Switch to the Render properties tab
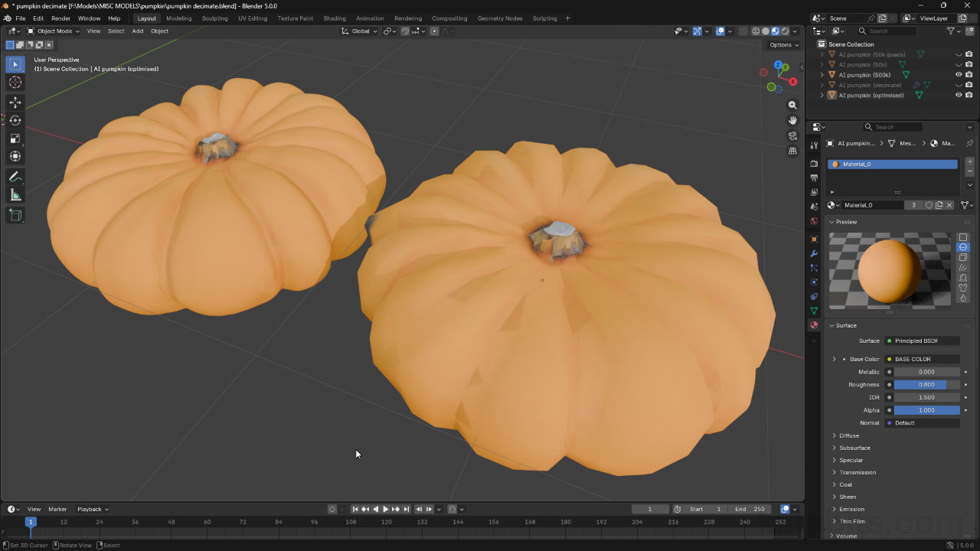 pos(814,163)
